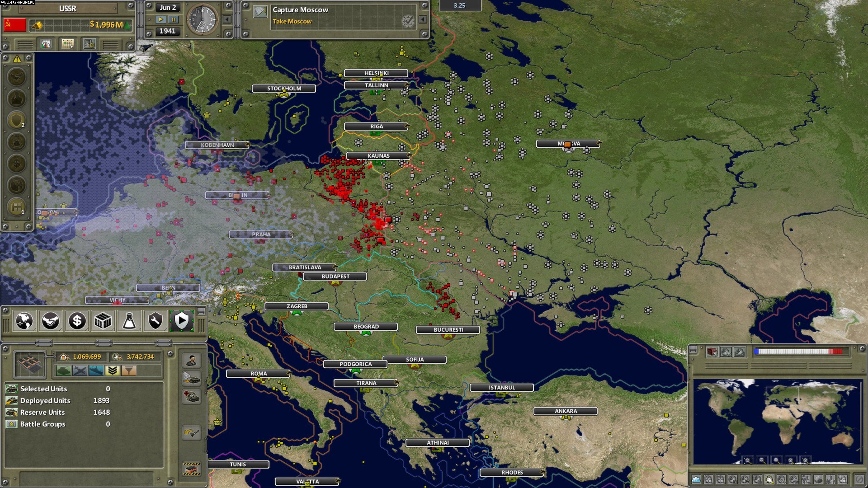Click the viewport rectangle on the world minimap
The image size is (868, 488).
[783, 396]
